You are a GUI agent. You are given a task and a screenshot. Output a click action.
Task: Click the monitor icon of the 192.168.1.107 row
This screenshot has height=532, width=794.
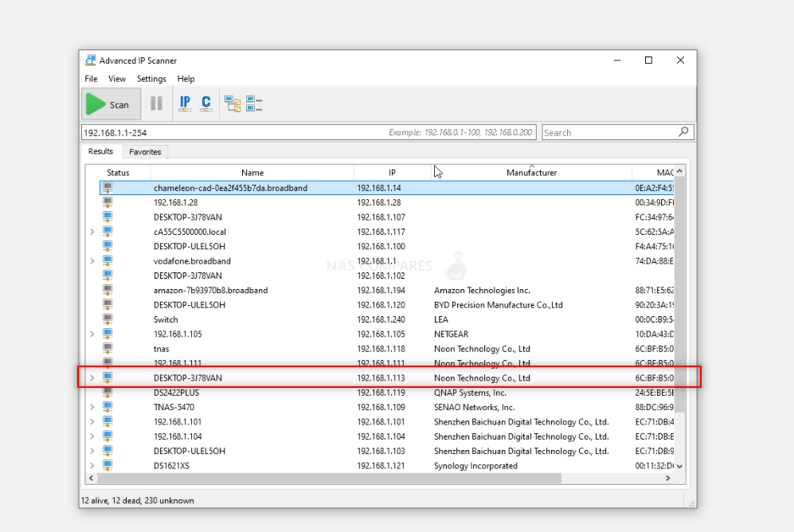point(108,217)
